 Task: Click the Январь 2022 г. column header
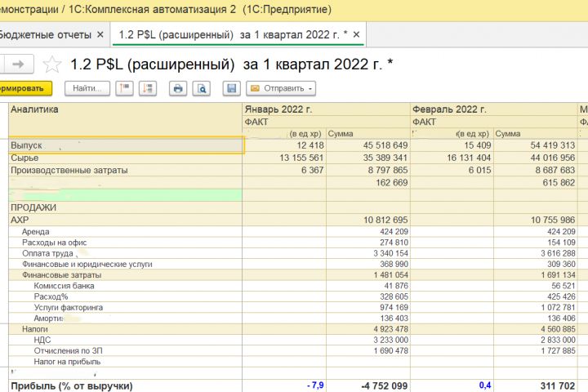(x=326, y=109)
